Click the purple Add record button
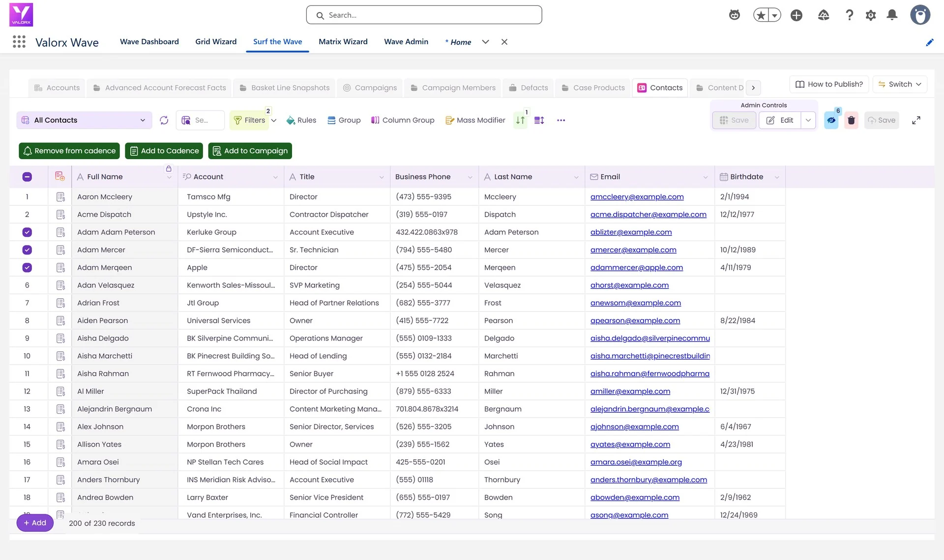Image resolution: width=944 pixels, height=560 pixels. (35, 523)
